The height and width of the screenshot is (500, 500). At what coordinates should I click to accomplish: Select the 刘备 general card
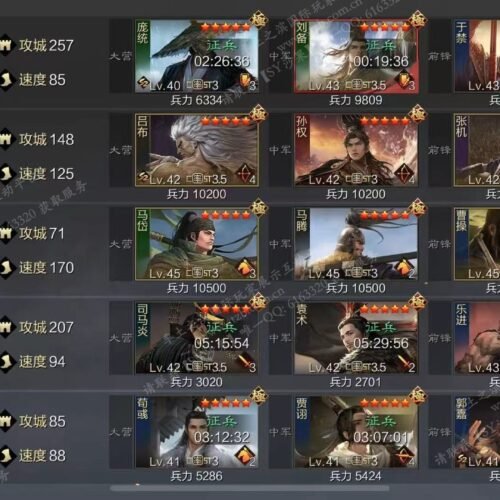tap(356, 56)
